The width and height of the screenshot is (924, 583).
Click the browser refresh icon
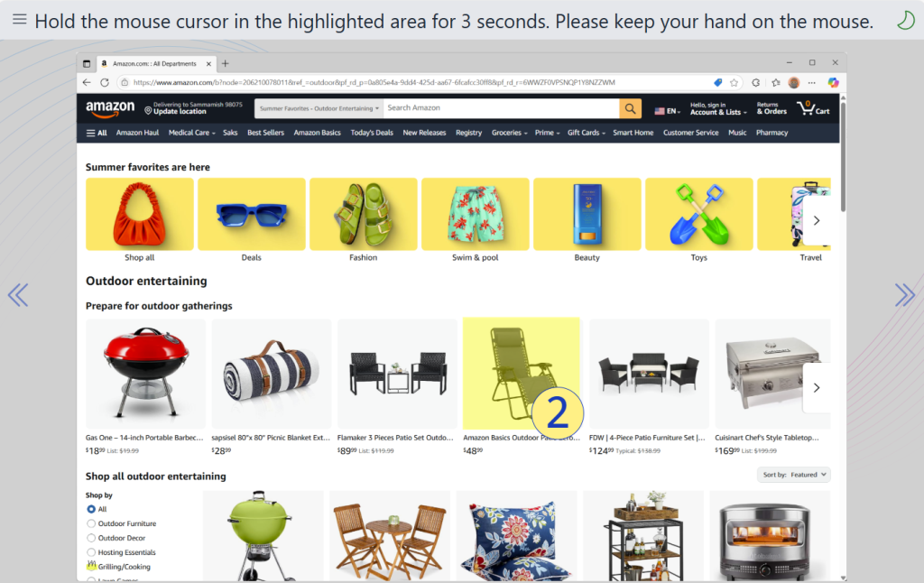105,82
